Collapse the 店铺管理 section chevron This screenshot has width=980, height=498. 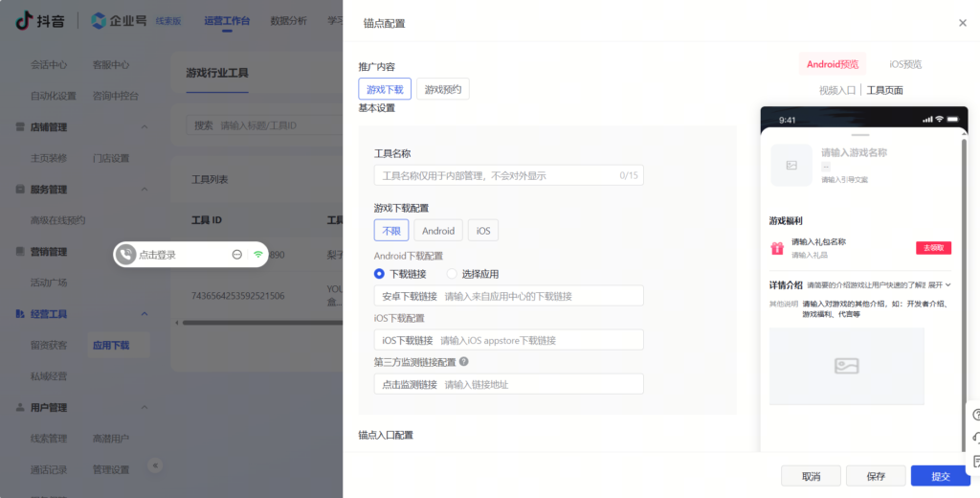click(145, 127)
